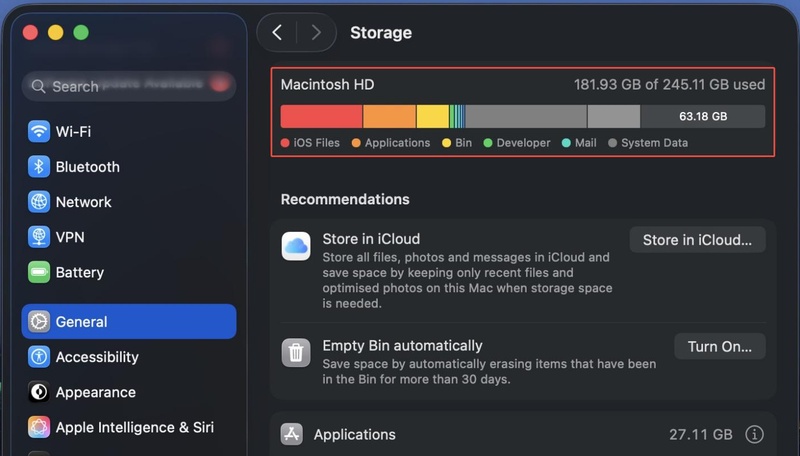The width and height of the screenshot is (800, 456).
Task: Click the Applications App Store icon
Action: 291,434
